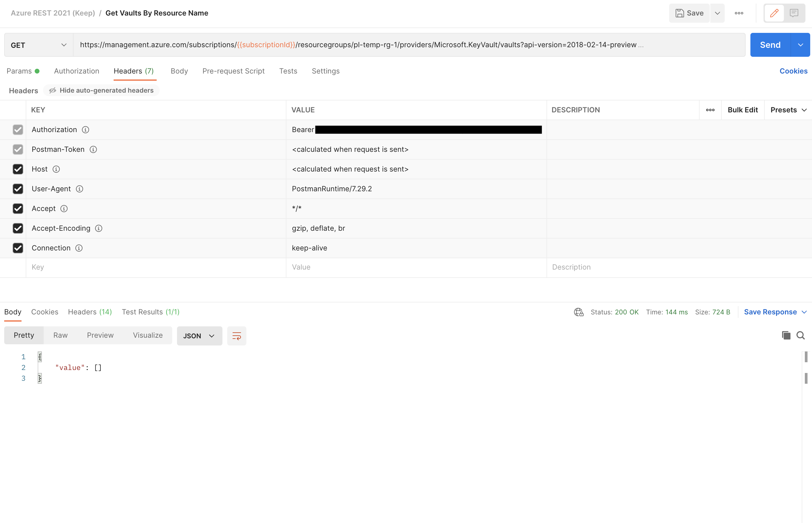
Task: Click the wrap lines icon in response toolbar
Action: click(236, 336)
